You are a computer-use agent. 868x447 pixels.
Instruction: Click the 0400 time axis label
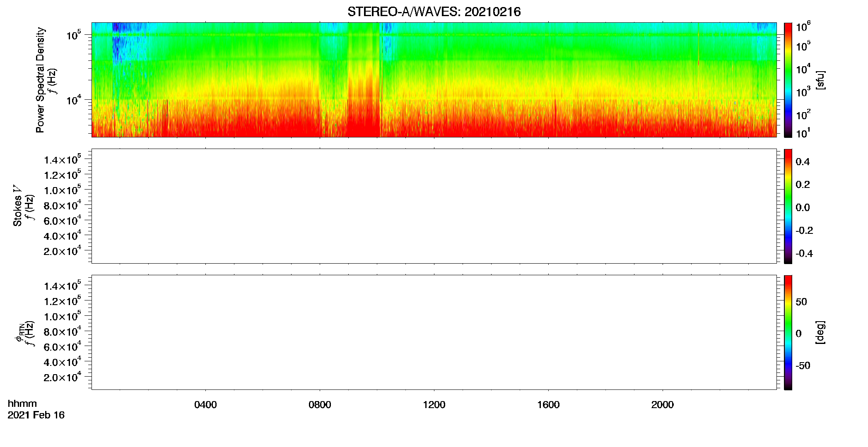[x=205, y=405]
